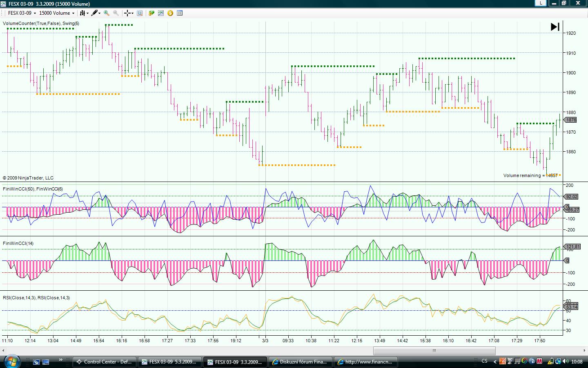588x368 pixels.
Task: Click the green and yellow toolbar icon
Action: point(151,13)
